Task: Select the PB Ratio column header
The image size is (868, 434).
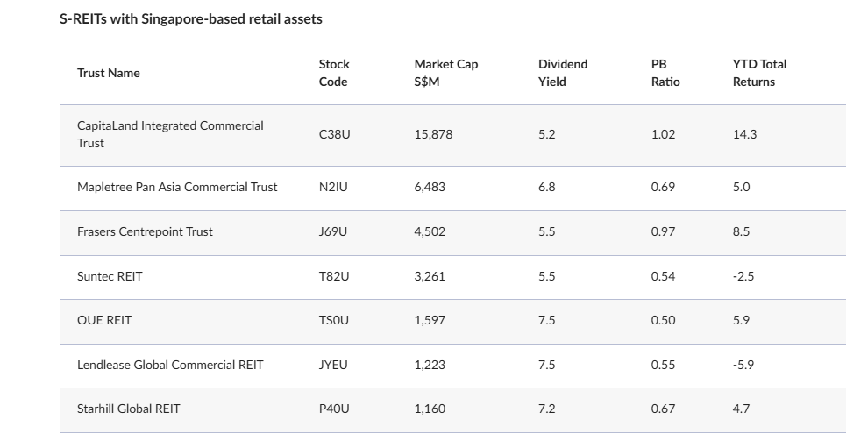Action: coord(665,73)
